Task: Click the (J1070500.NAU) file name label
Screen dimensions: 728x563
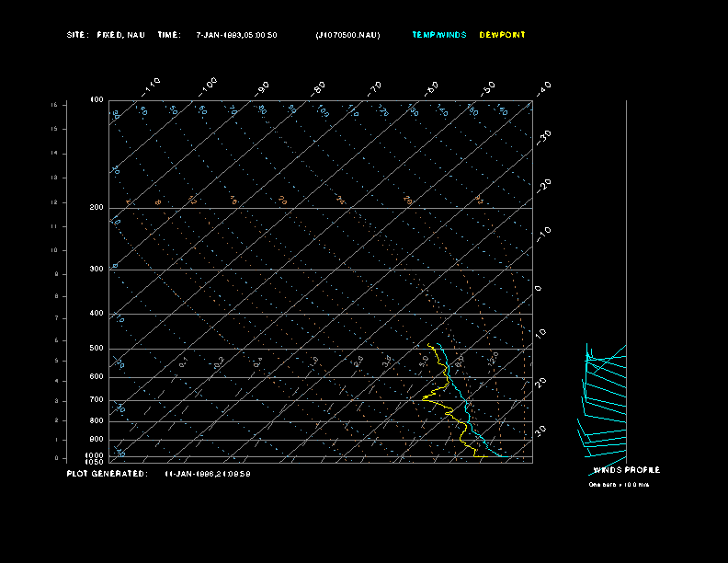Action: pyautogui.click(x=347, y=35)
